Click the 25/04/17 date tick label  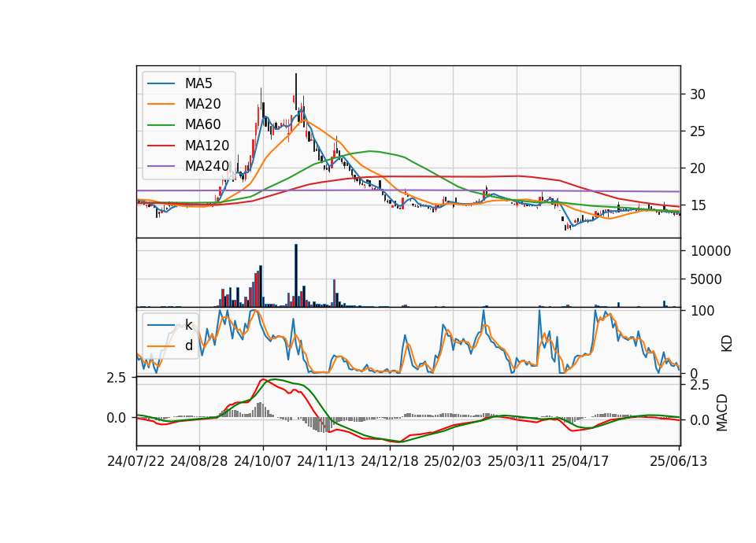[x=580, y=461]
